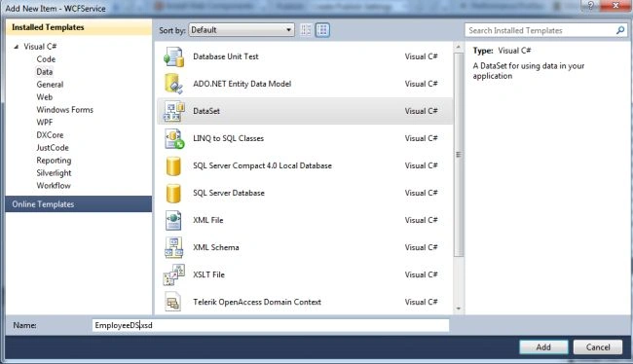Viewport: 633px width, 364px height.
Task: Click Visual C# type on DataSet row
Action: pyautogui.click(x=421, y=111)
